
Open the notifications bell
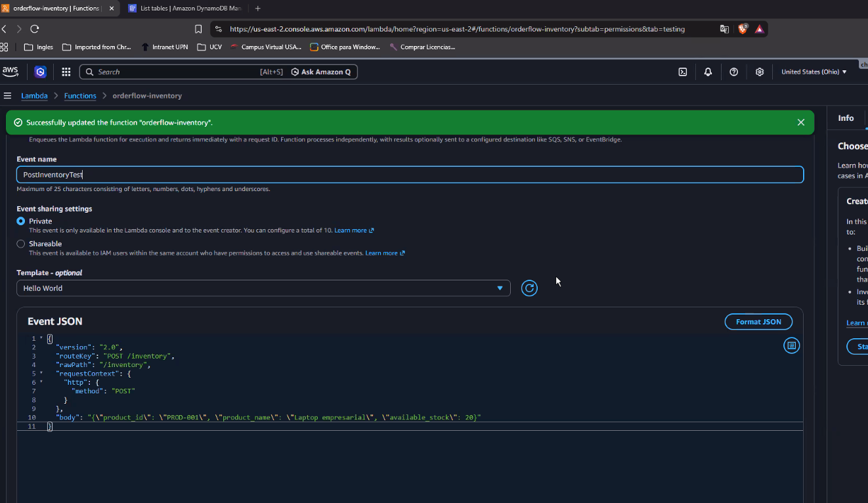click(708, 72)
